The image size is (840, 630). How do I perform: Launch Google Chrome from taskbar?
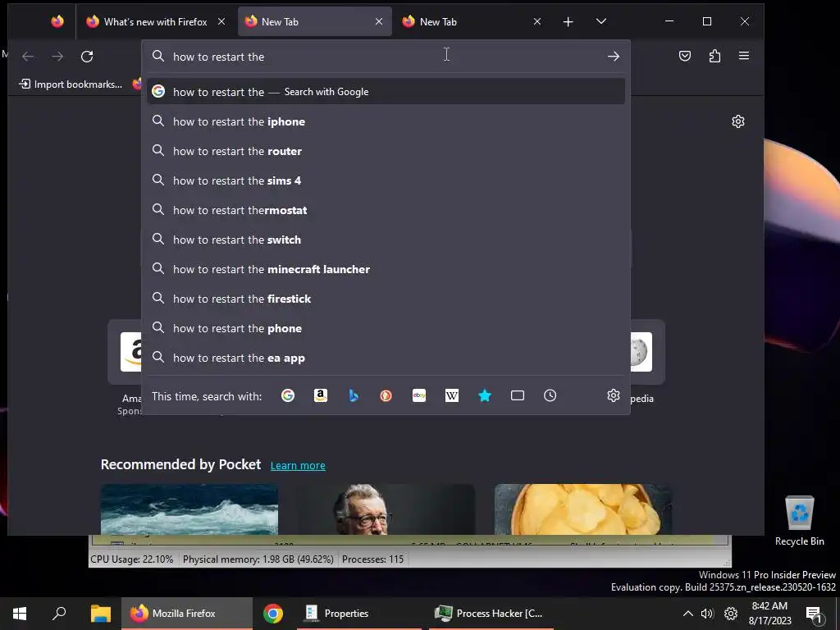point(273,614)
